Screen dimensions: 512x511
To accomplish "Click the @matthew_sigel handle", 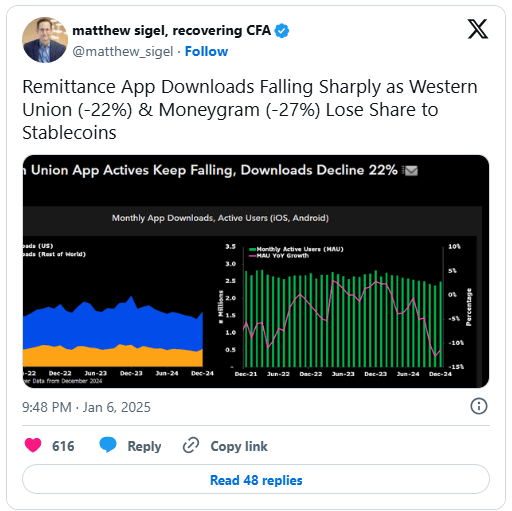I will (x=123, y=52).
